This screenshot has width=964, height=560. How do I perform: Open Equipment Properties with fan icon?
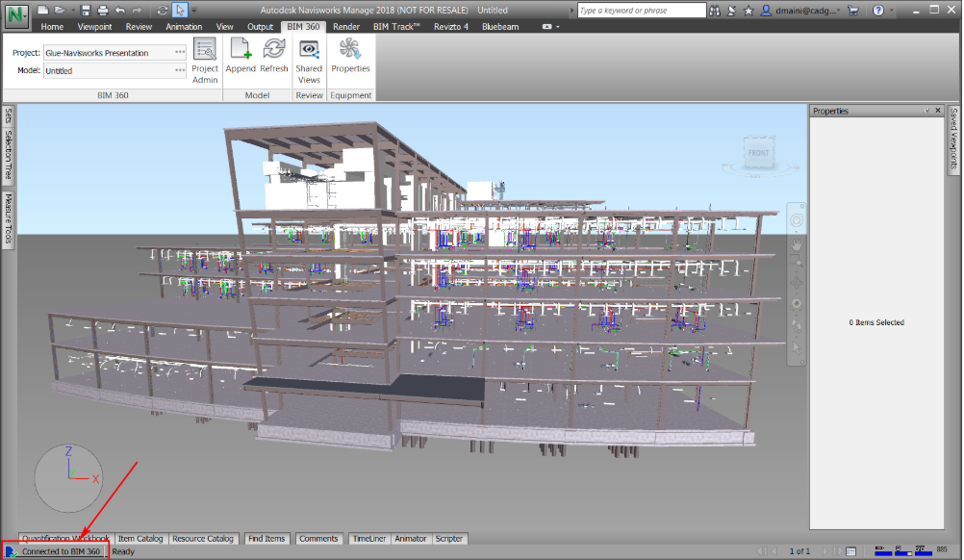click(350, 55)
